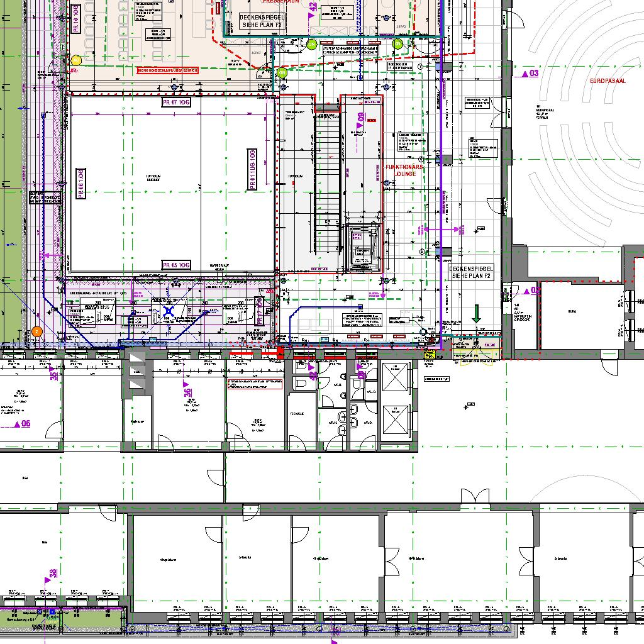Select the staircase in the red-outlined core

click(327, 182)
